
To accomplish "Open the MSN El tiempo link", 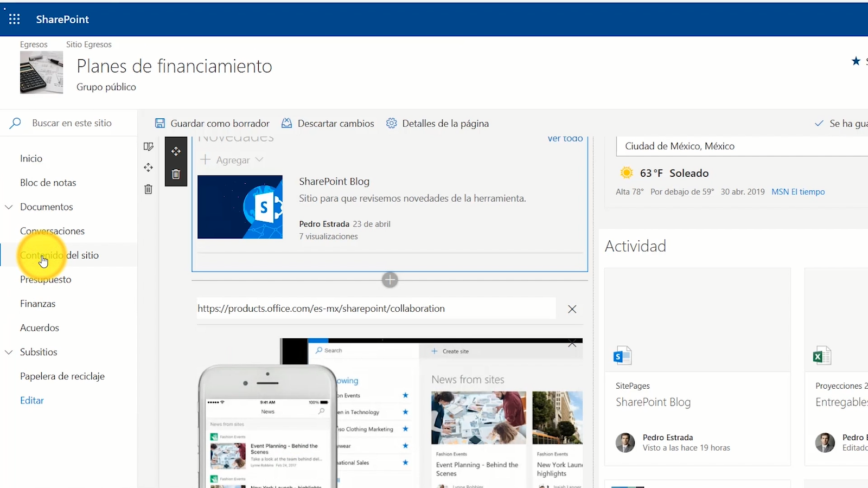I will [x=798, y=192].
